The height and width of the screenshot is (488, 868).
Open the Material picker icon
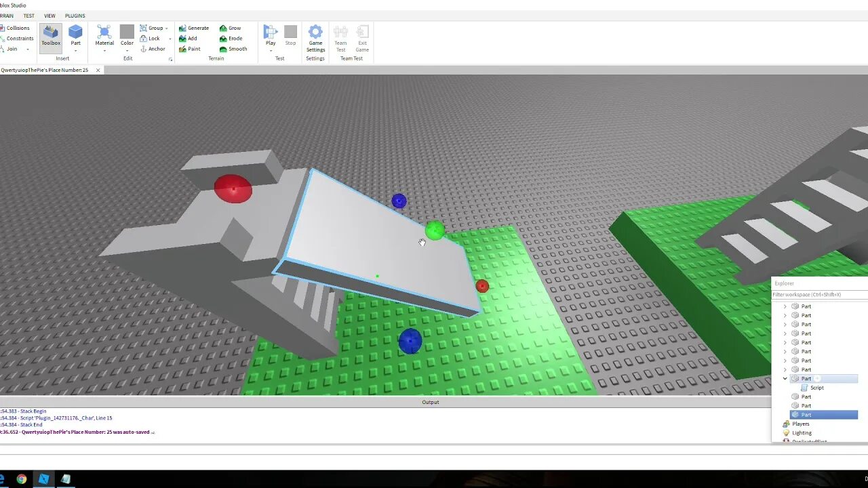(104, 32)
